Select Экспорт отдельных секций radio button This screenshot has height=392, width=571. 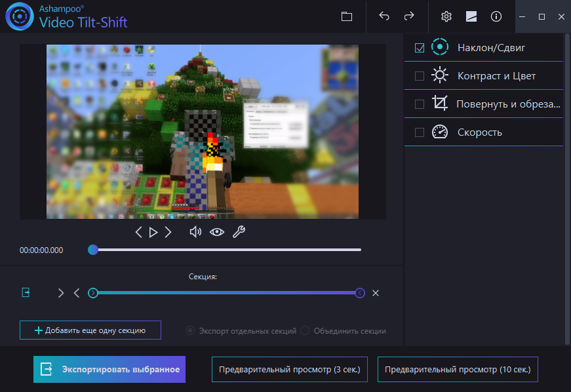click(x=189, y=330)
